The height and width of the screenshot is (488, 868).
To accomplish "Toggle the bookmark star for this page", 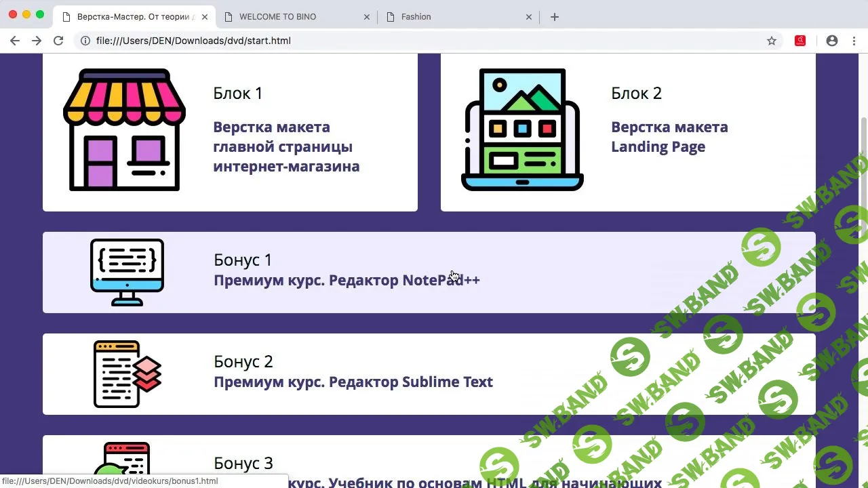I will 771,41.
